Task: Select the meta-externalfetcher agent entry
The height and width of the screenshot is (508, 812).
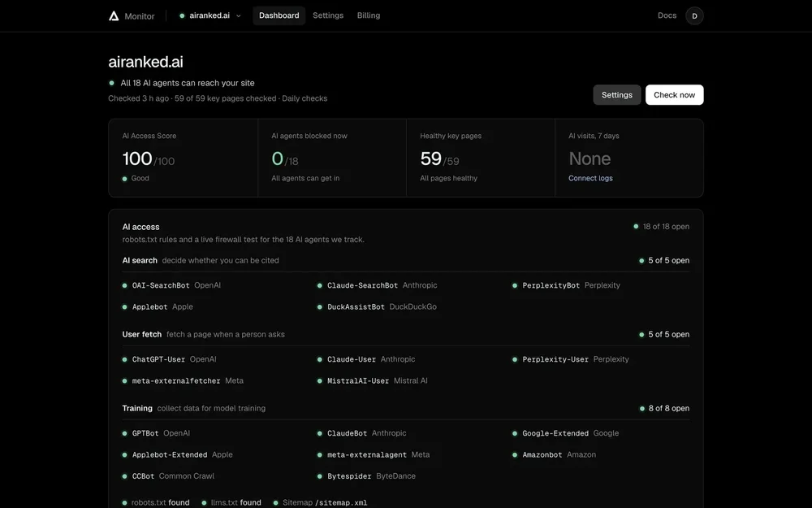Action: (x=183, y=381)
